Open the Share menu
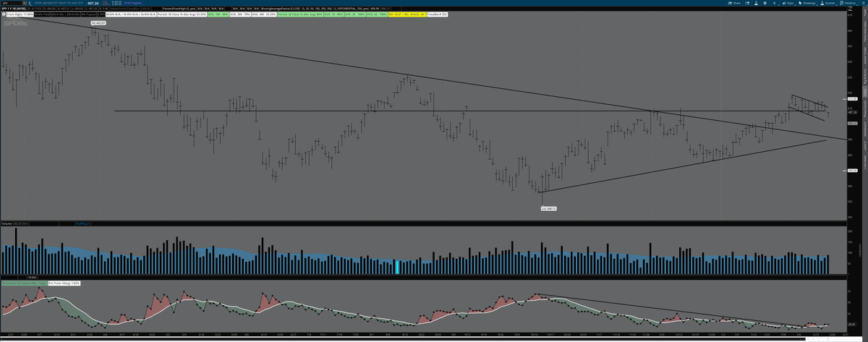 (x=734, y=3)
